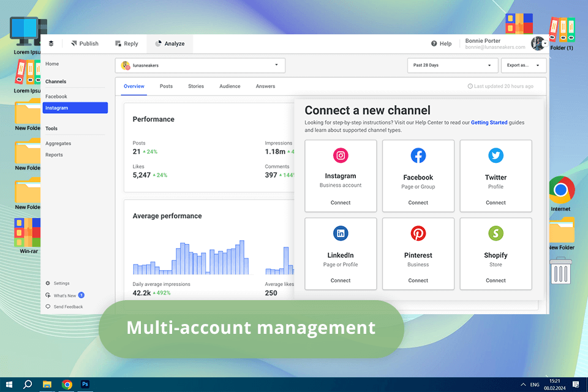Viewport: 588px width, 392px height.
Task: Click the Facebook logo icon
Action: click(418, 156)
